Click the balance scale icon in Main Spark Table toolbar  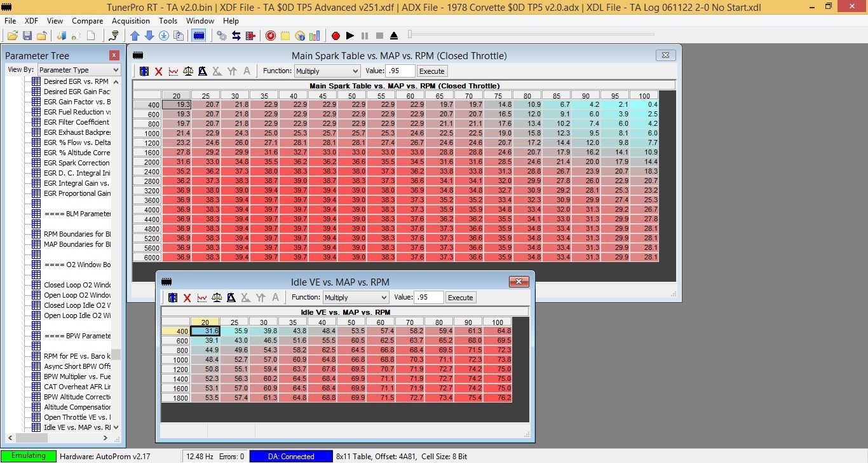[x=187, y=71]
